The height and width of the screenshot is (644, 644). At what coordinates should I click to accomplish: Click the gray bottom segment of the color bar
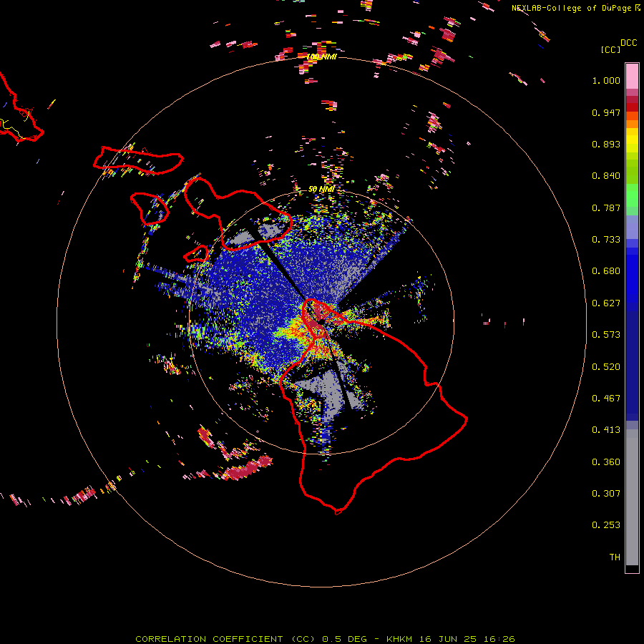[x=632, y=497]
